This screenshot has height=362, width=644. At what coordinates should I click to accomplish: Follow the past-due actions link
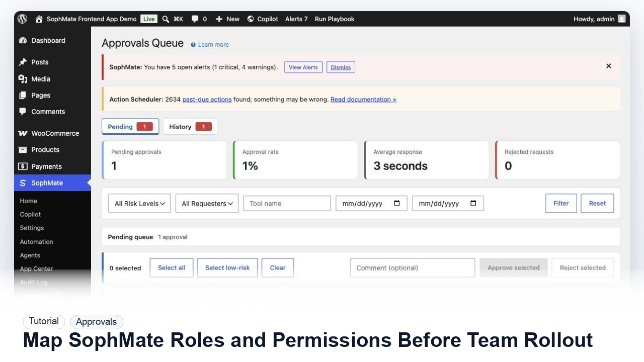pos(207,100)
